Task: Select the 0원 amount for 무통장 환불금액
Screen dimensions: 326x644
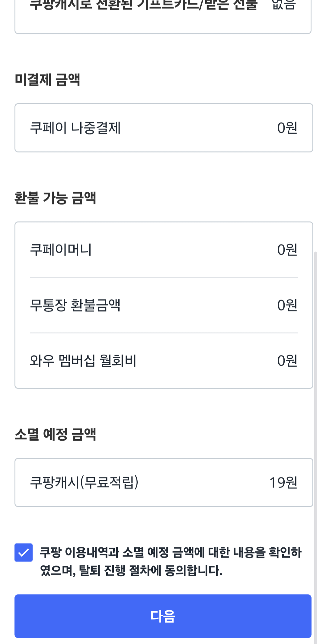Action: [x=287, y=305]
